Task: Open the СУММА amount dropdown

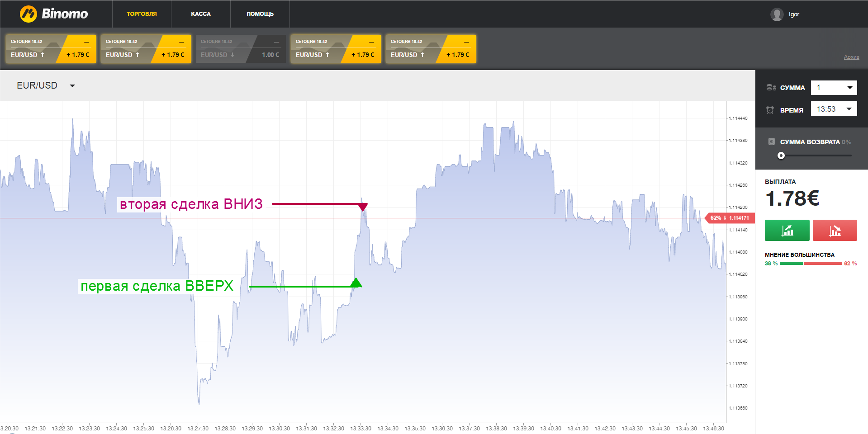Action: [834, 88]
